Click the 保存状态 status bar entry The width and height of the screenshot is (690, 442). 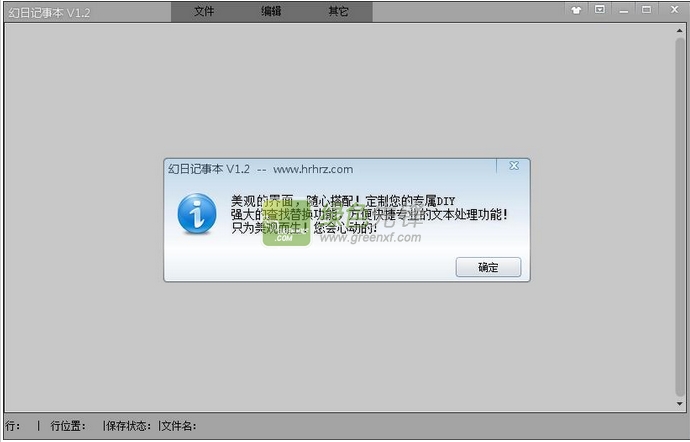pyautogui.click(x=128, y=426)
